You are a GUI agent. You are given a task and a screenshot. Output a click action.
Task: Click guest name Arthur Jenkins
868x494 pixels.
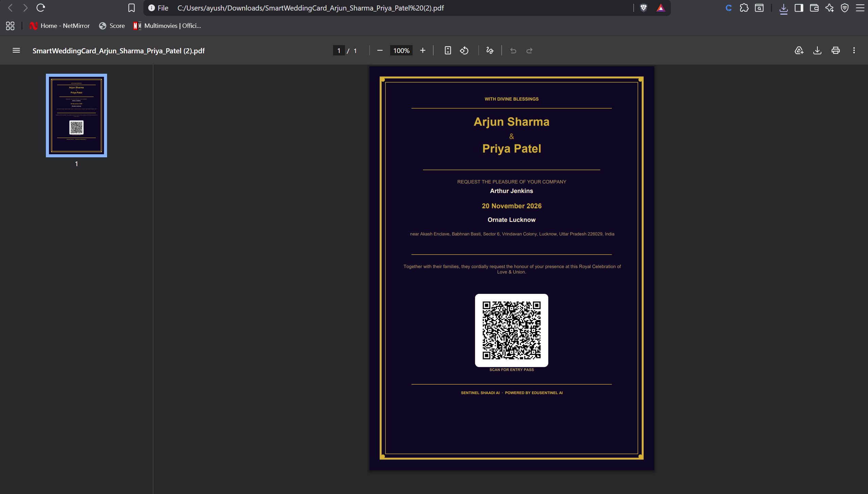[511, 191]
